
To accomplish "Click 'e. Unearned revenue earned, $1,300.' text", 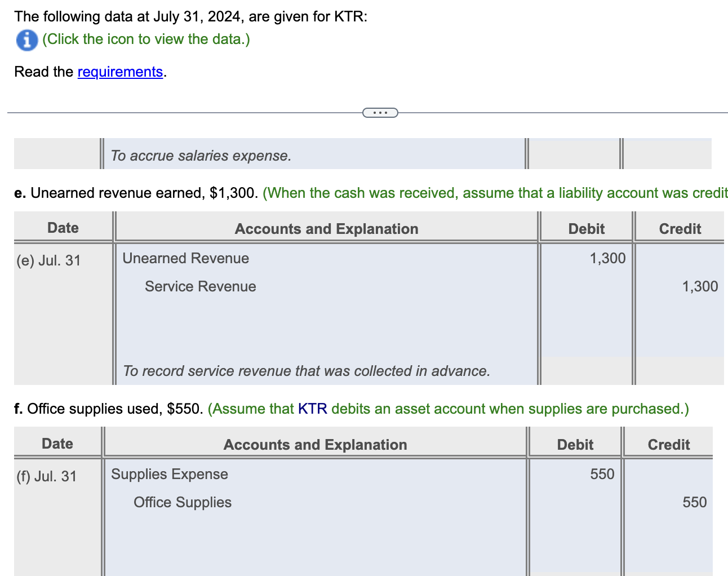I will pyautogui.click(x=136, y=193).
